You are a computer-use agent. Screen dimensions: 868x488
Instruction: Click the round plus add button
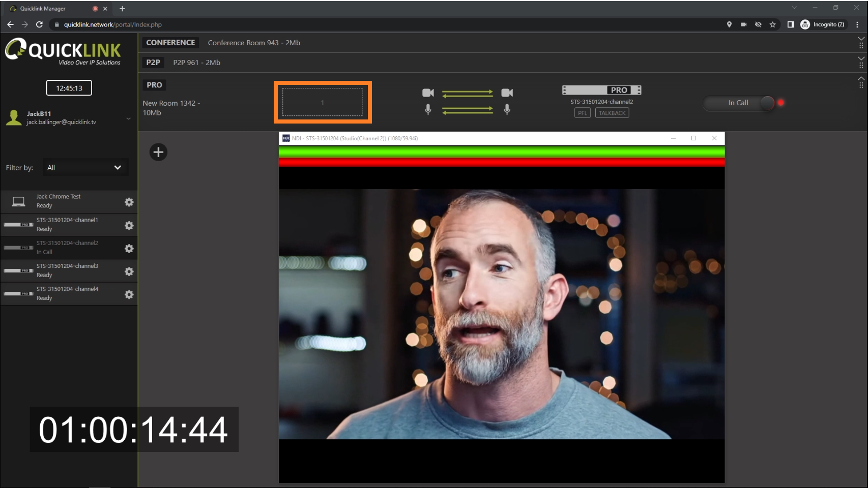(x=158, y=152)
